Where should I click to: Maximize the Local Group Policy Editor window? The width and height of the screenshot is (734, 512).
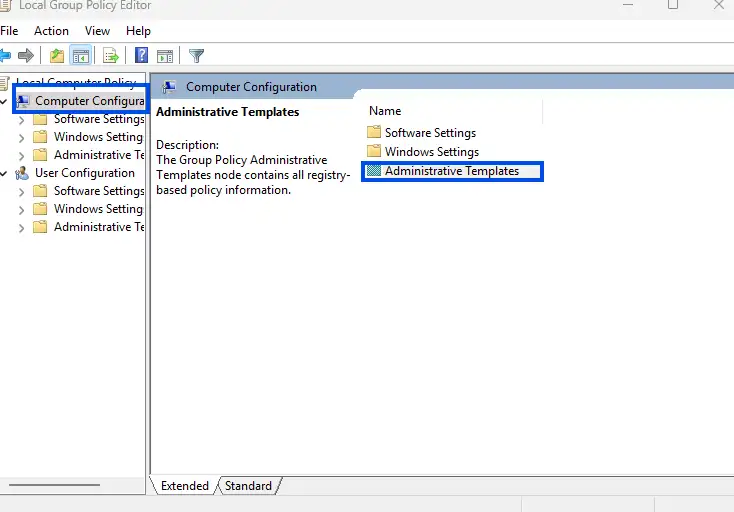[673, 5]
